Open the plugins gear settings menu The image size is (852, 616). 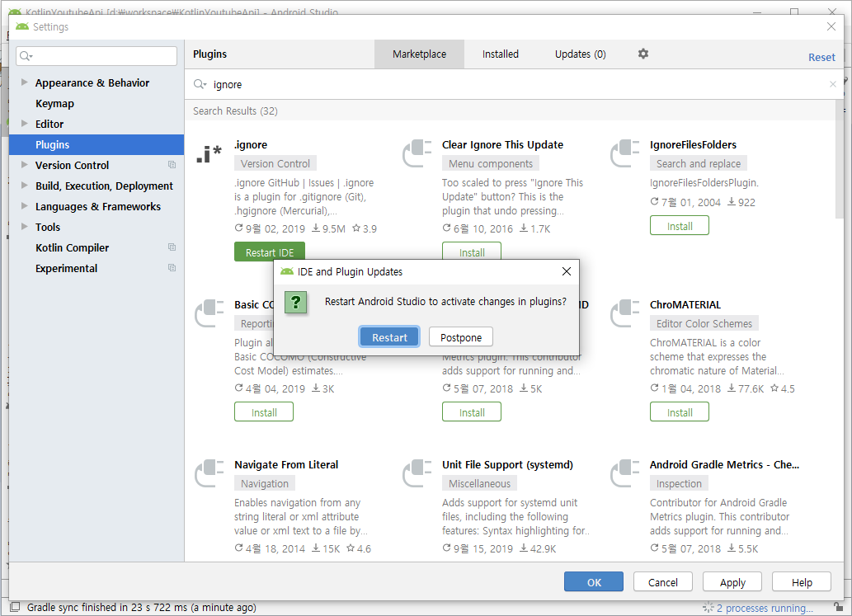click(643, 54)
